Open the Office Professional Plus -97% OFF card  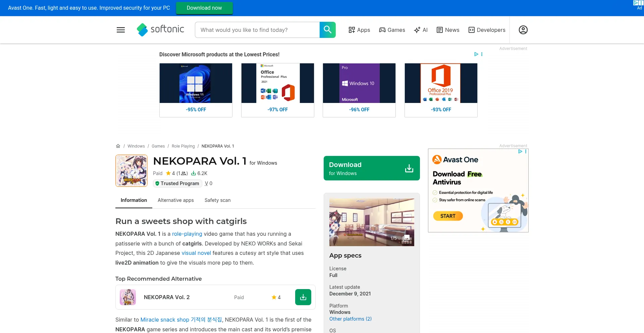pyautogui.click(x=278, y=90)
